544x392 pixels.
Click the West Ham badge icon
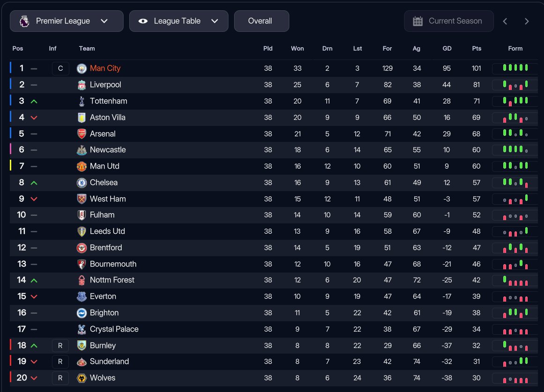[x=82, y=199]
